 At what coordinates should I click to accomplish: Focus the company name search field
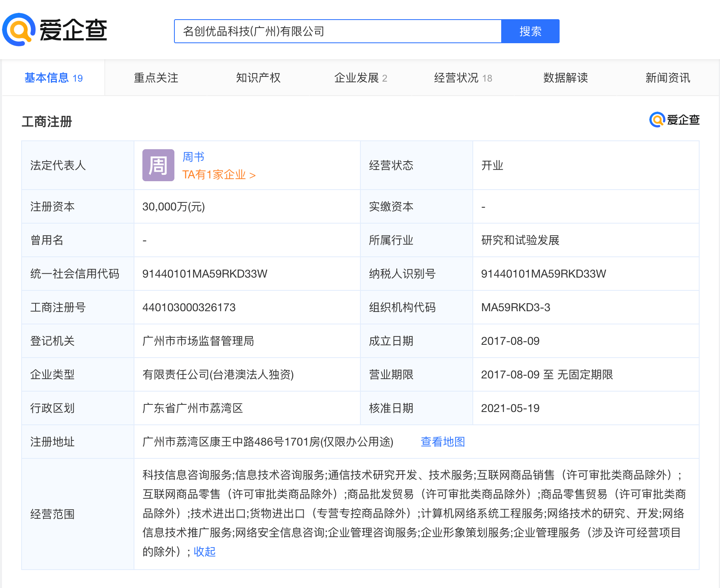[338, 31]
